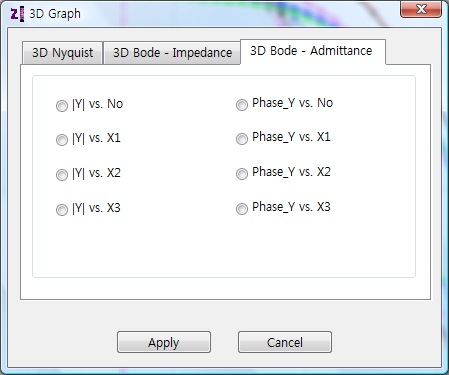The image size is (449, 375).
Task: Click the '|Y| vs. X1' label text
Action: click(96, 138)
